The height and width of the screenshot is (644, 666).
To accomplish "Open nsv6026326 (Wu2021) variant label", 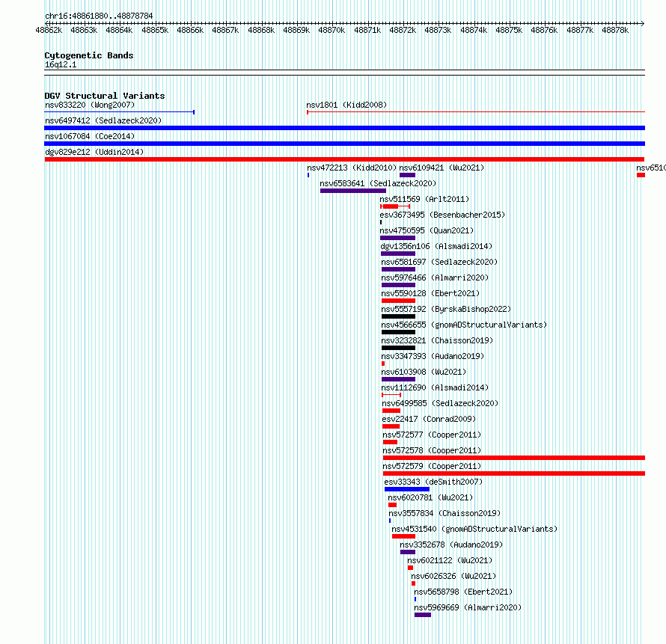I will (x=453, y=576).
